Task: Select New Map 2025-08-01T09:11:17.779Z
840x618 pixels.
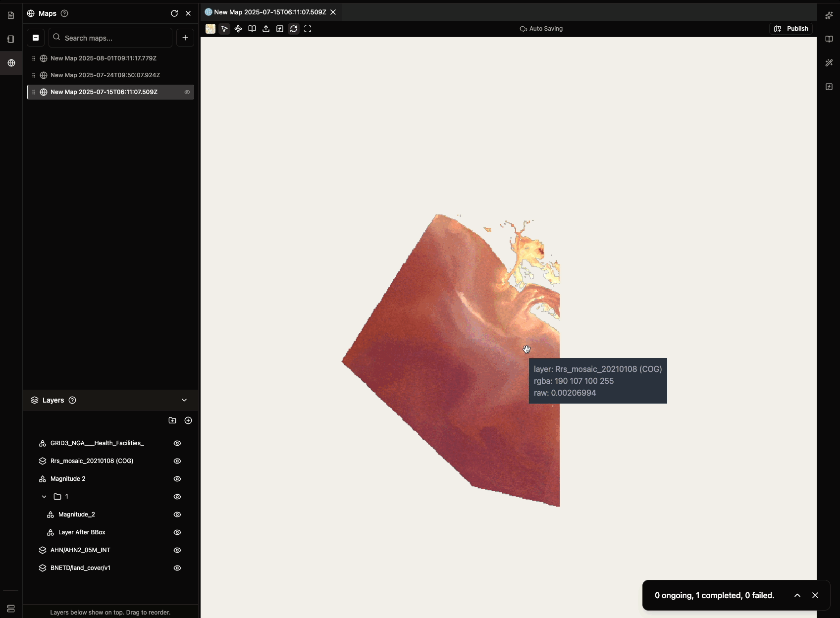Action: [110, 58]
